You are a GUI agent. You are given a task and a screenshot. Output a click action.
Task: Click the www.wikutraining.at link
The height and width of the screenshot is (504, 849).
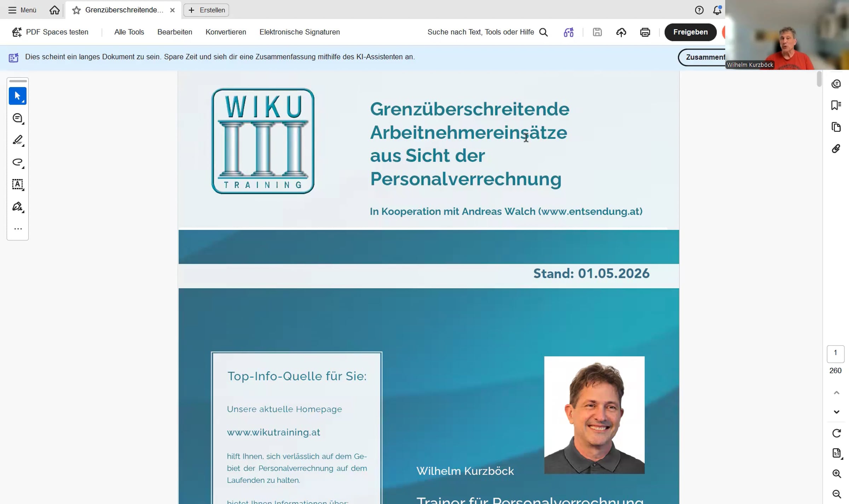273,432
